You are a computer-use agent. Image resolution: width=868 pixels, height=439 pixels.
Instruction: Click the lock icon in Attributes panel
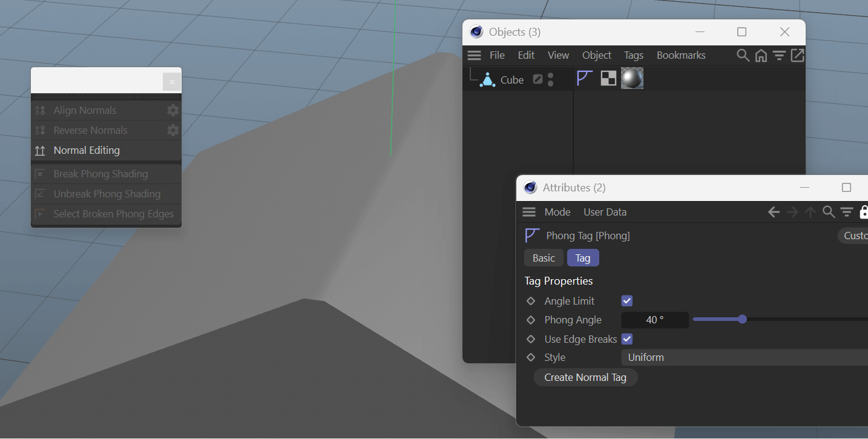pos(863,212)
